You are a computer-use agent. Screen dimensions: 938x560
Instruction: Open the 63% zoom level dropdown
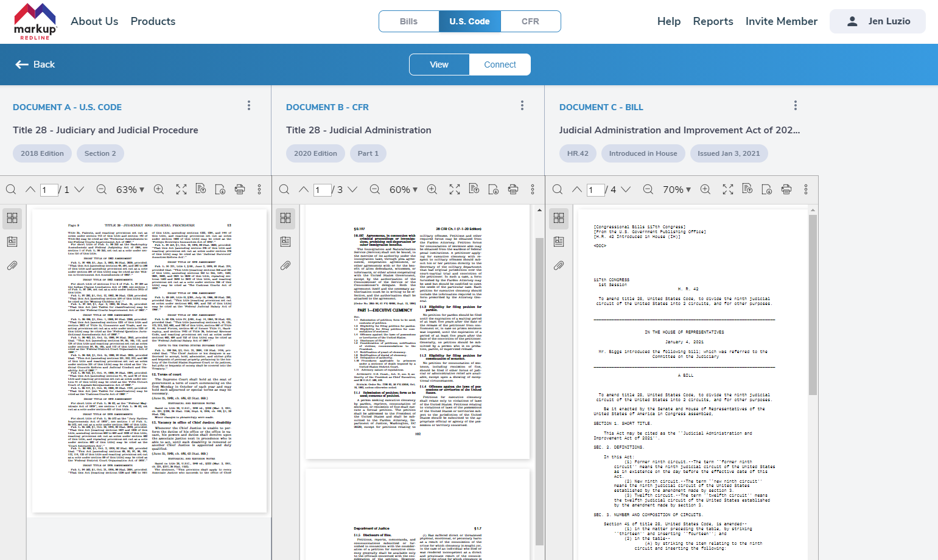pos(130,189)
